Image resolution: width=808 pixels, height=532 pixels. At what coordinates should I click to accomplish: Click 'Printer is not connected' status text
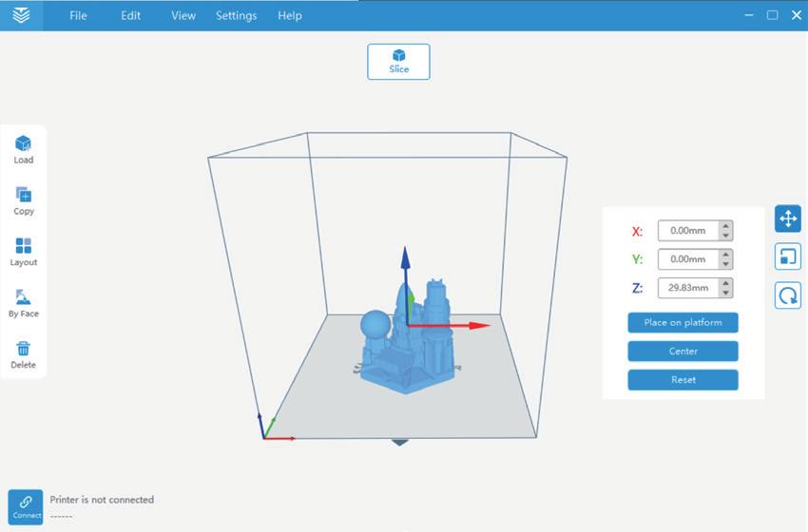[x=102, y=500]
